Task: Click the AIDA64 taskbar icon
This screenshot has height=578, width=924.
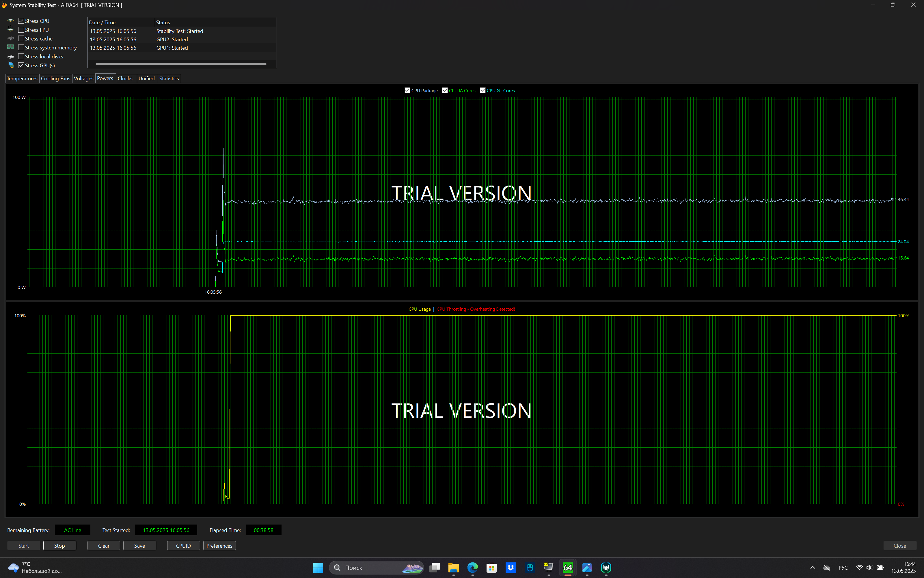Action: (568, 568)
